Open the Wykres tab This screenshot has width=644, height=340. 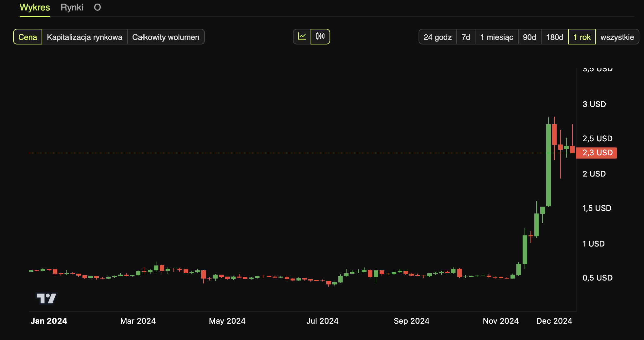pos(35,8)
